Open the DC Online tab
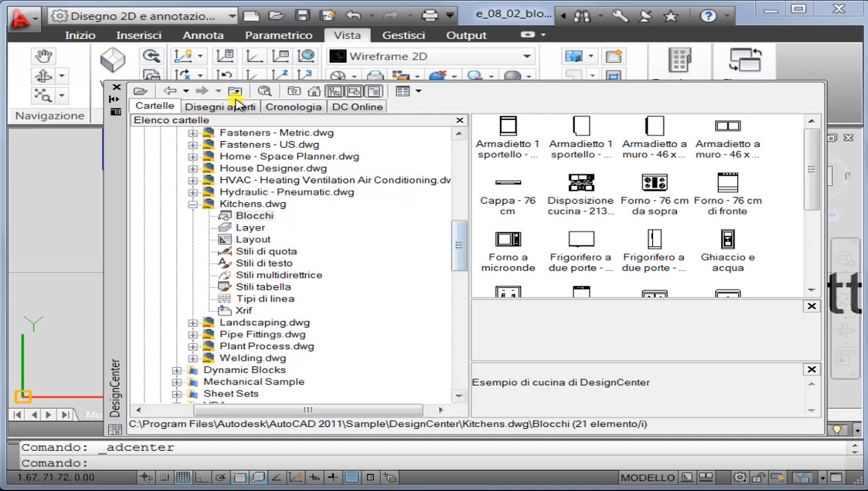Screen dimensions: 868x491 [357, 107]
